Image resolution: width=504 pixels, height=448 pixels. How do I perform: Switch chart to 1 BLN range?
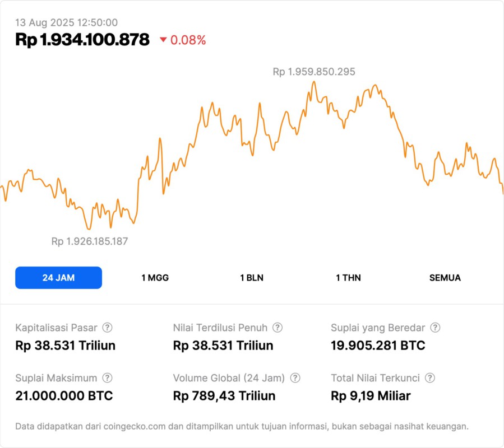coord(252,278)
